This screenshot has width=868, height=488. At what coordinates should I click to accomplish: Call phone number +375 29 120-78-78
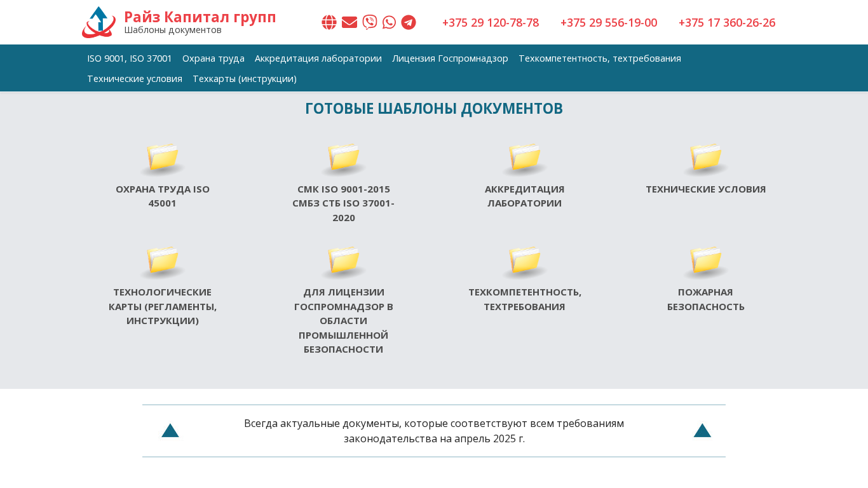tap(491, 23)
